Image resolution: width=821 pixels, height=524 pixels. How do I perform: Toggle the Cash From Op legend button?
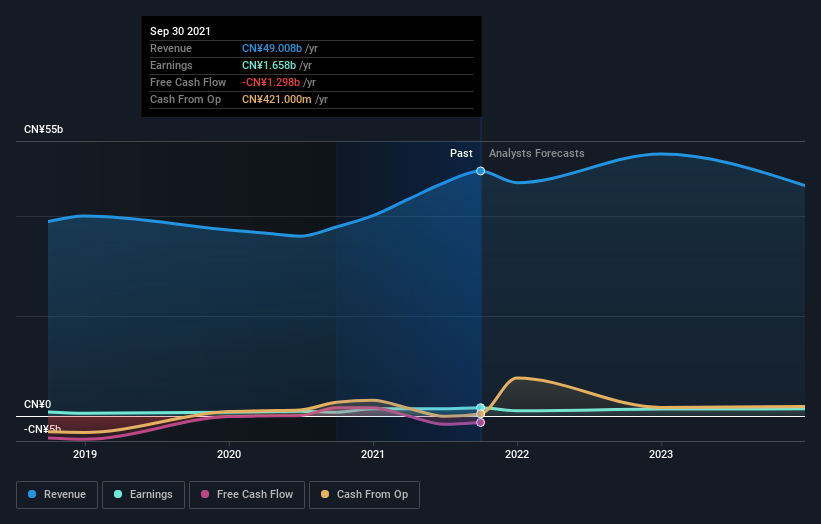point(364,495)
